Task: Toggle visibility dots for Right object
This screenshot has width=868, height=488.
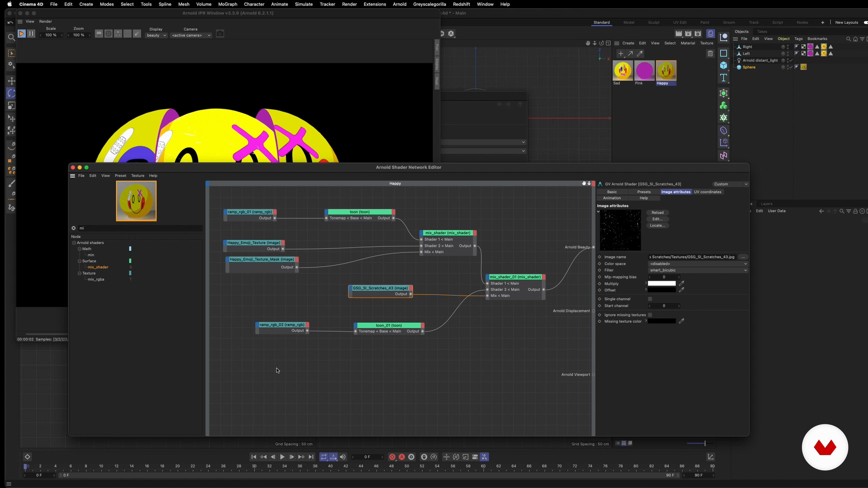Action: tap(788, 47)
